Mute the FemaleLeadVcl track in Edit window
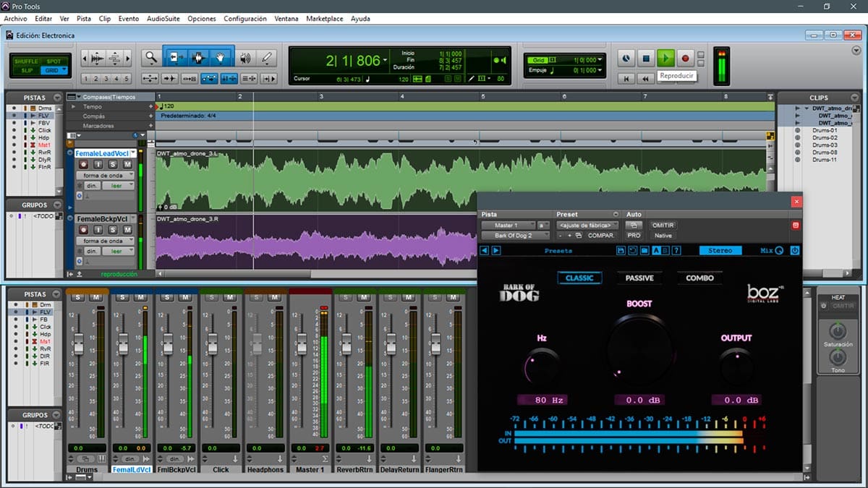The image size is (868, 488). (x=127, y=165)
